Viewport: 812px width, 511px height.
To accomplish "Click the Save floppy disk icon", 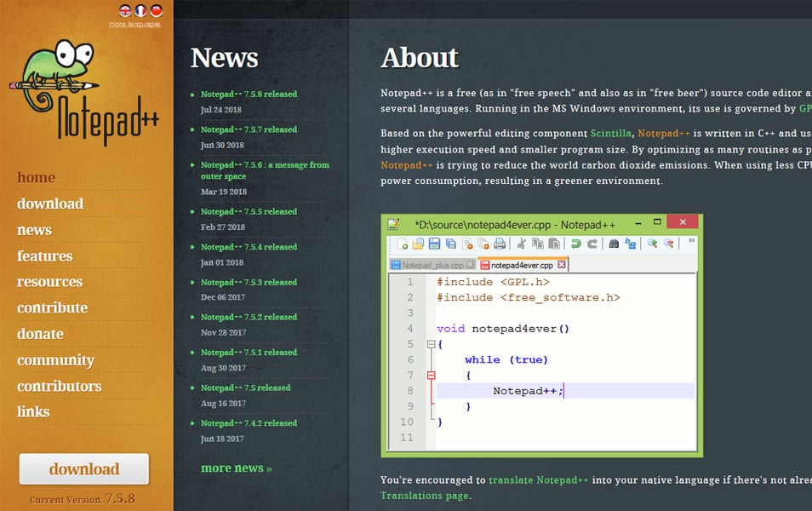I will tap(434, 244).
